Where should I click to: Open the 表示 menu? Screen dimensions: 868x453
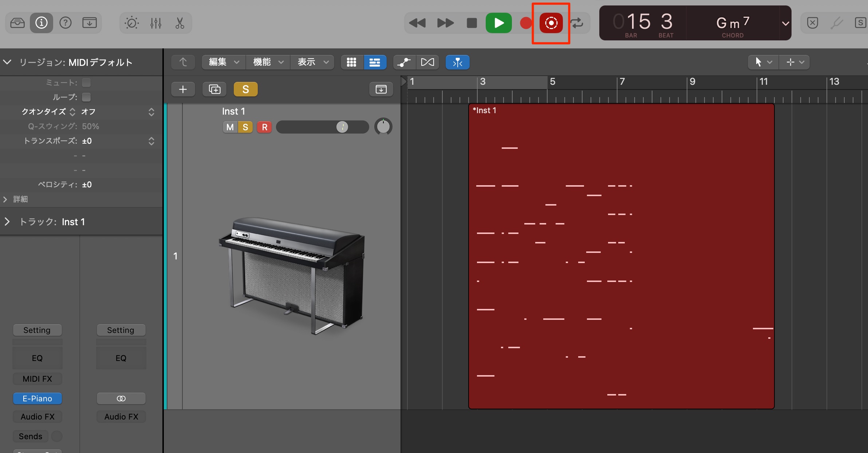coord(312,62)
